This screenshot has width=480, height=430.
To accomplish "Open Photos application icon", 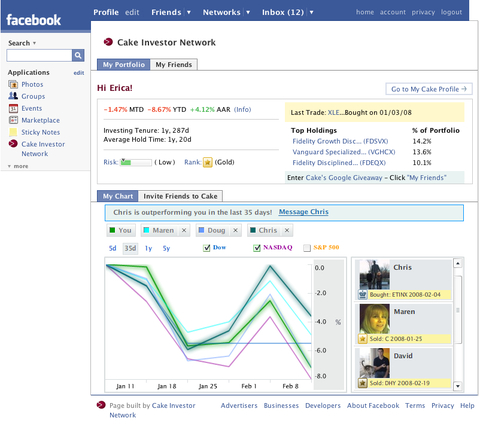I will pos(13,84).
